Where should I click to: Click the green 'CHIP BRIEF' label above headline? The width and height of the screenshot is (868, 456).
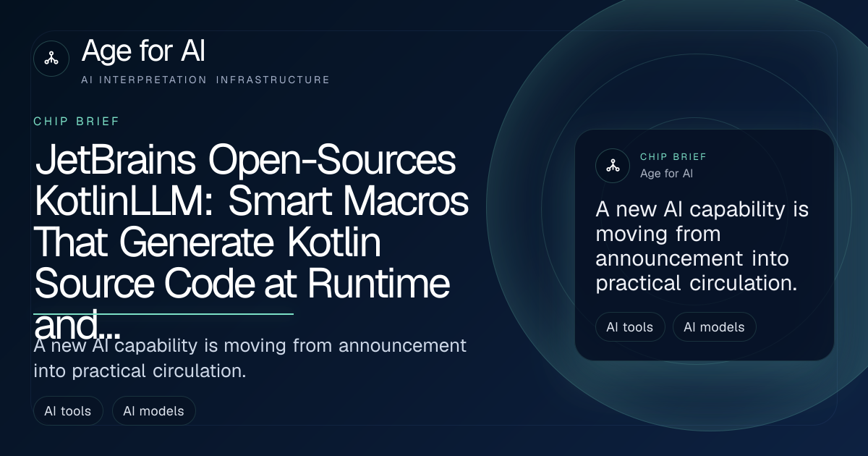tap(77, 122)
